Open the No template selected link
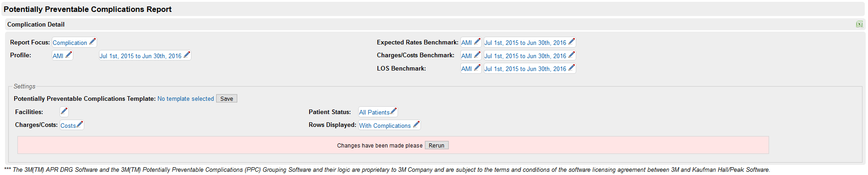Screen dimensions: 868x175 pos(186,98)
